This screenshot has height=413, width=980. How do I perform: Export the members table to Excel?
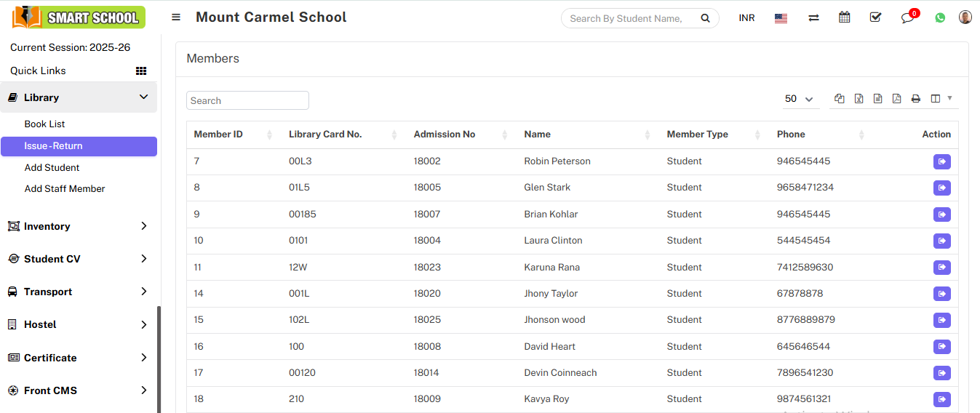coord(859,99)
